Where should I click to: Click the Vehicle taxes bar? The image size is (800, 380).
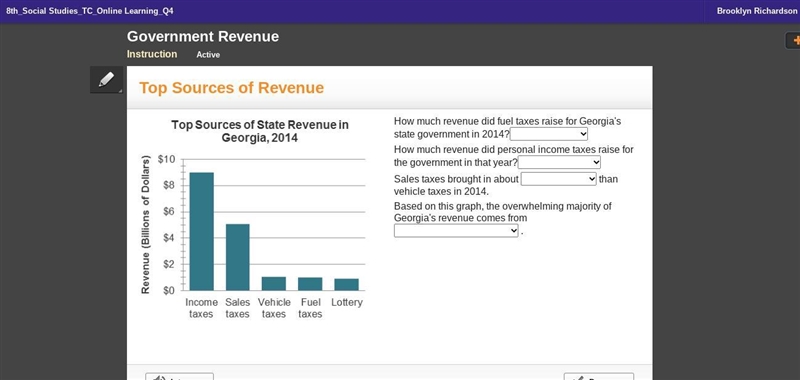[x=274, y=284]
